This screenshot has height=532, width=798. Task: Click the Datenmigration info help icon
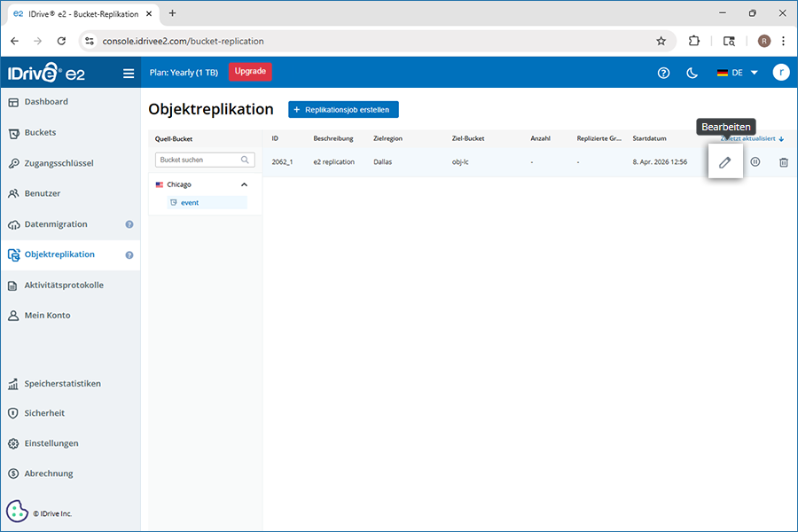[129, 224]
